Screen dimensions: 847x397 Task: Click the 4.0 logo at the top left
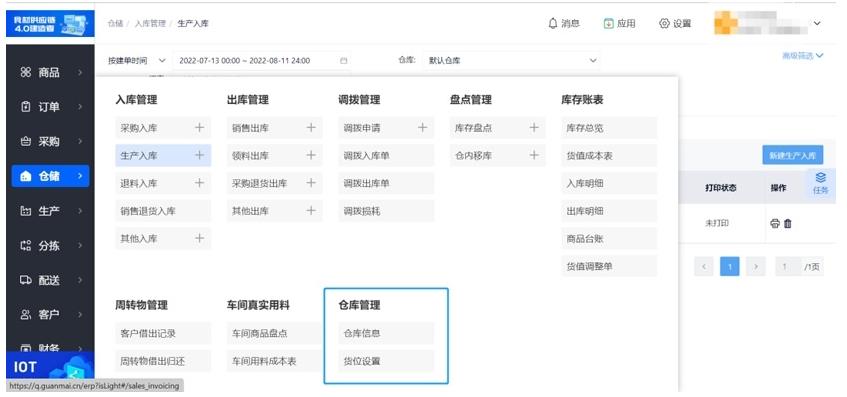click(50, 25)
